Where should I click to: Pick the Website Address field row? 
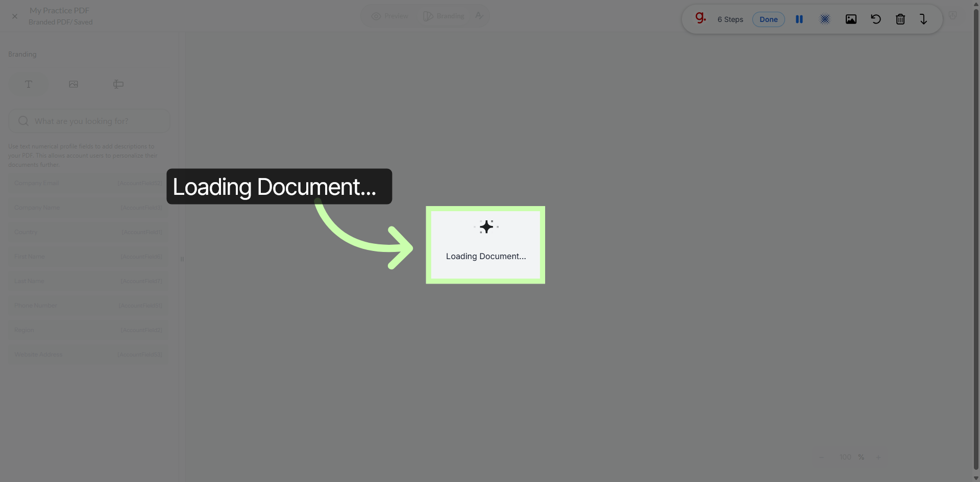tap(88, 354)
